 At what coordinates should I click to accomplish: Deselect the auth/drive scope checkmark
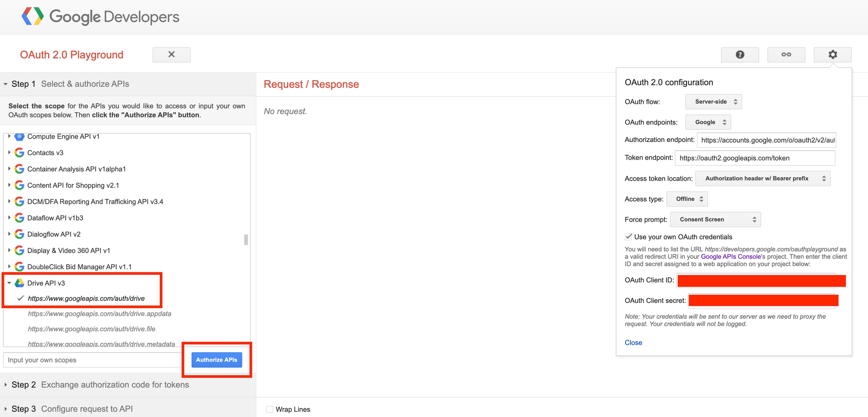(21, 298)
